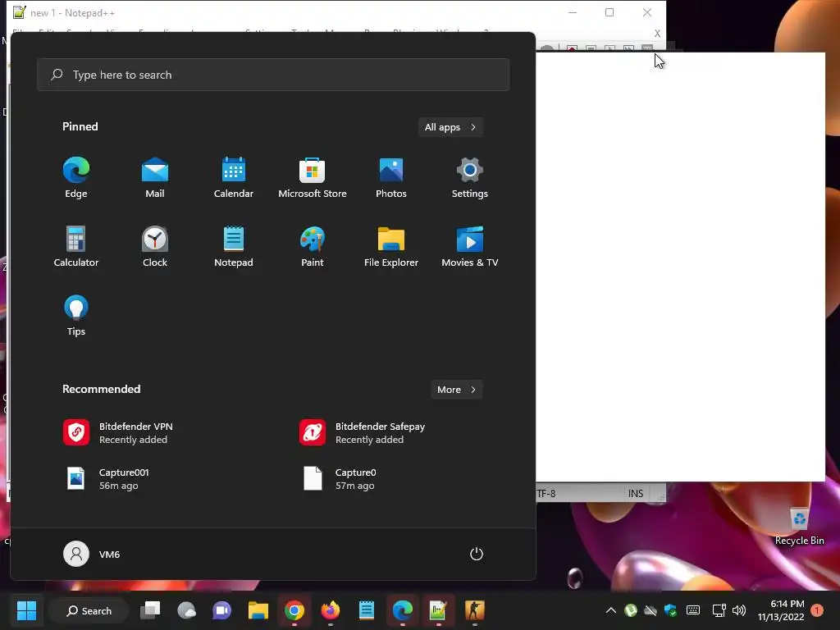840x630 pixels.
Task: Open the Photos app
Action: [x=391, y=178]
